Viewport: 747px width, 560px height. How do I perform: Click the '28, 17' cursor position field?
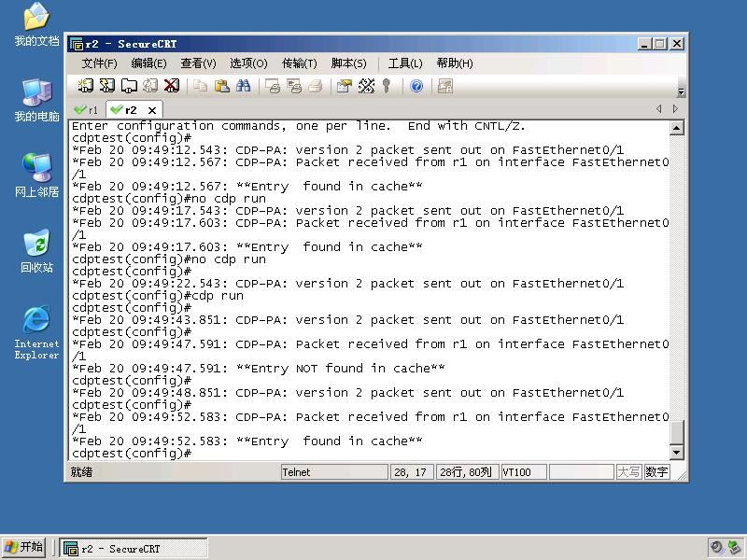(412, 472)
